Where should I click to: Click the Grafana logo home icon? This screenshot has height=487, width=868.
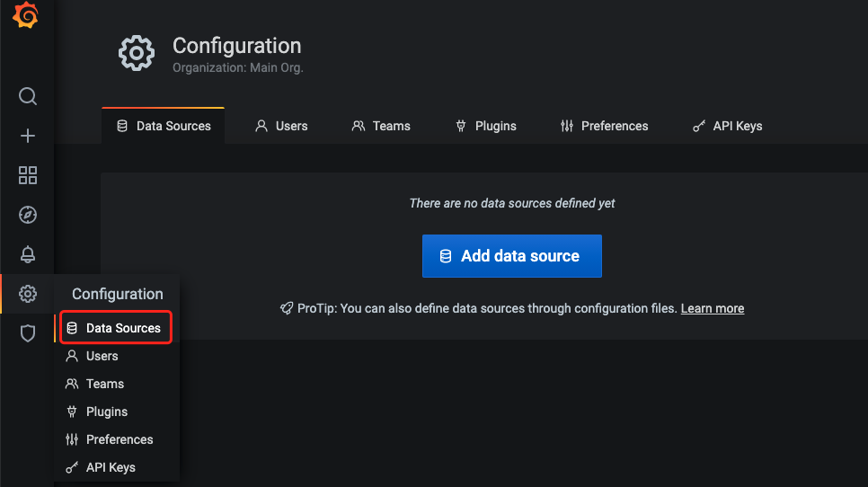(x=26, y=17)
